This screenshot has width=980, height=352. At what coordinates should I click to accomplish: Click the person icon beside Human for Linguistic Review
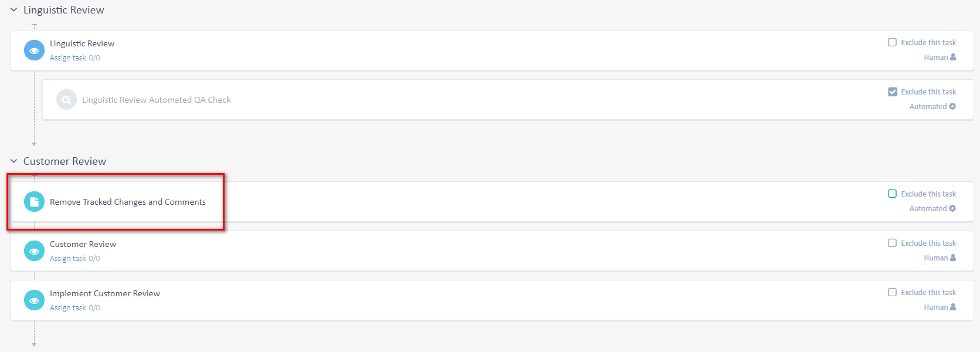(953, 57)
